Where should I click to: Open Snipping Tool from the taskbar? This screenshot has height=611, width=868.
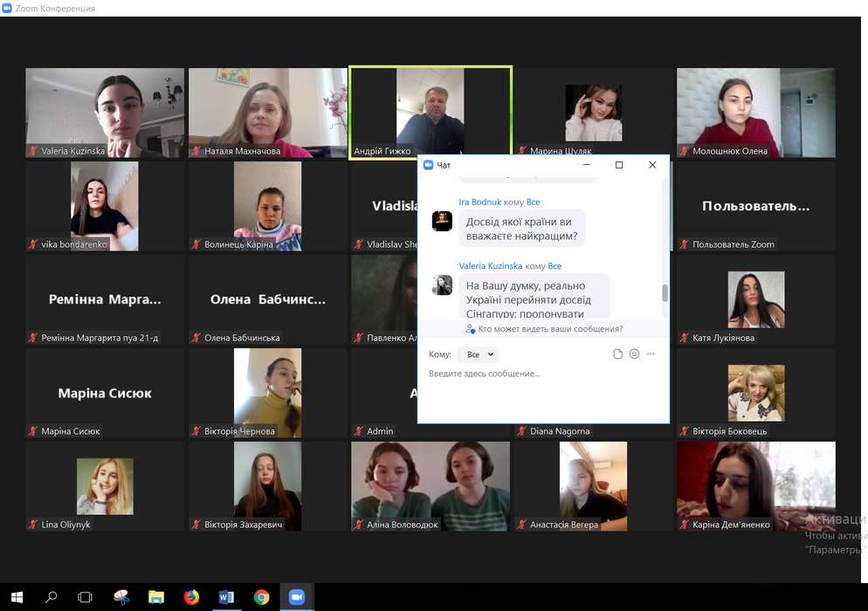click(121, 597)
